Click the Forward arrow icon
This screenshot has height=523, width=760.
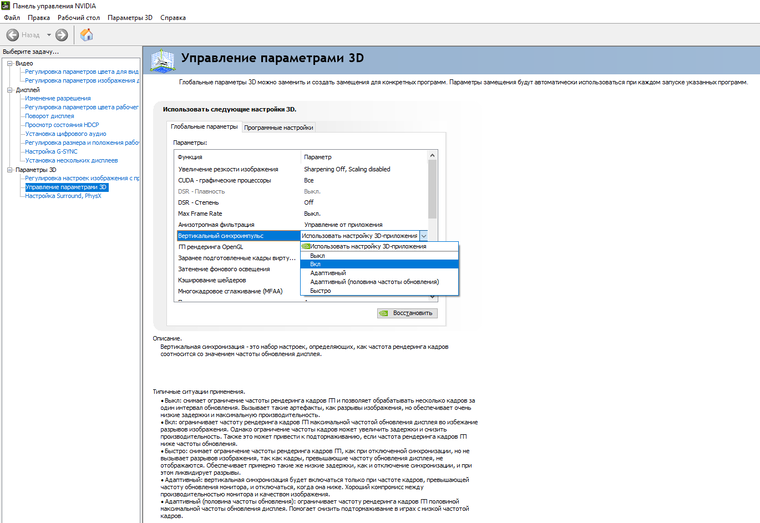tap(62, 35)
